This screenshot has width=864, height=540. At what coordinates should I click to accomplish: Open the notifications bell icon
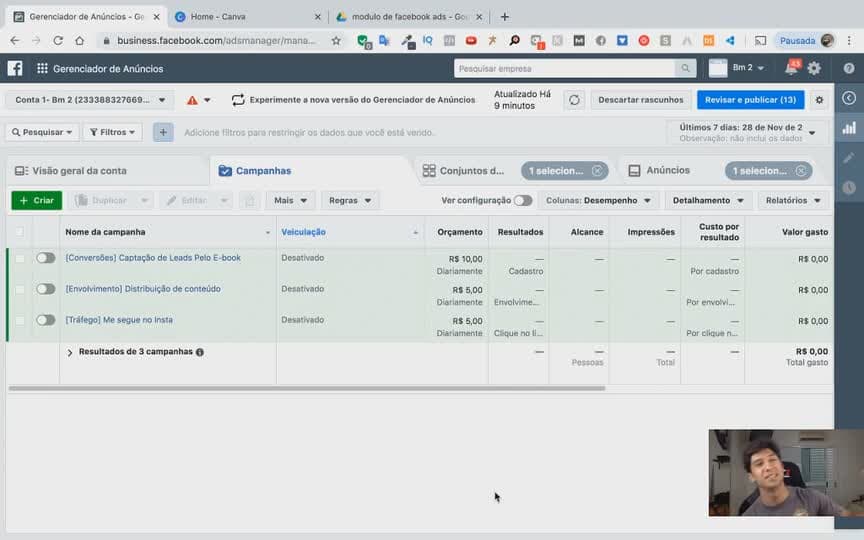[791, 68]
